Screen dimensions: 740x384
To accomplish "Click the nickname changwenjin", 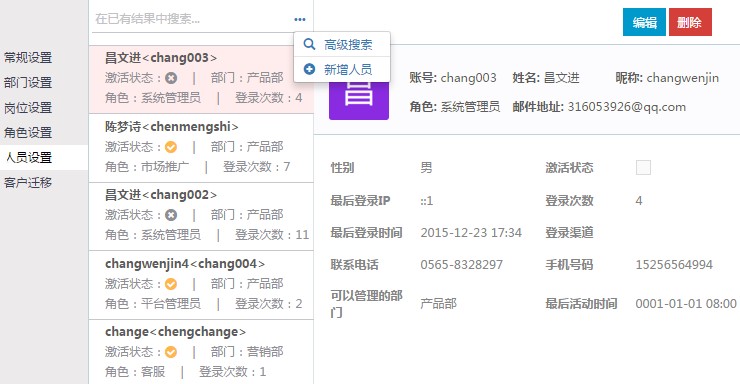I will coord(682,78).
